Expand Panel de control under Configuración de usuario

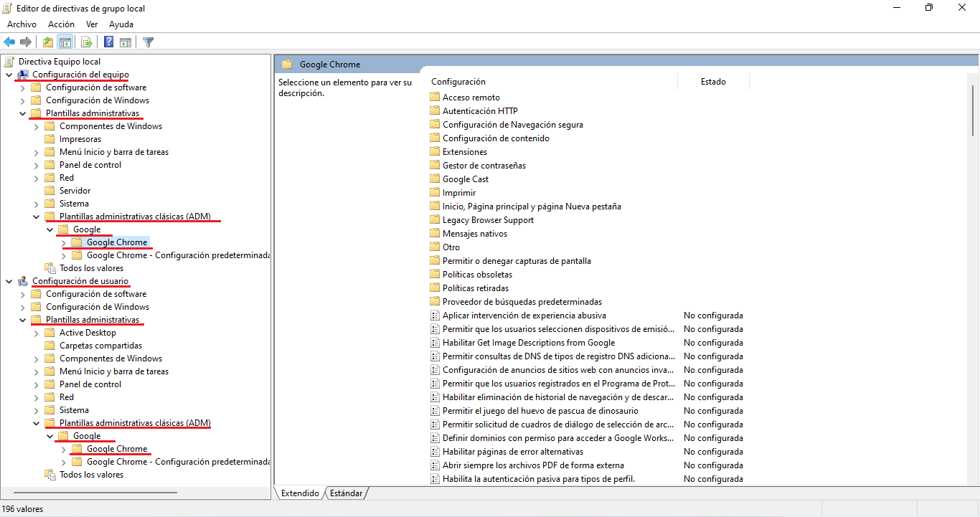point(36,384)
